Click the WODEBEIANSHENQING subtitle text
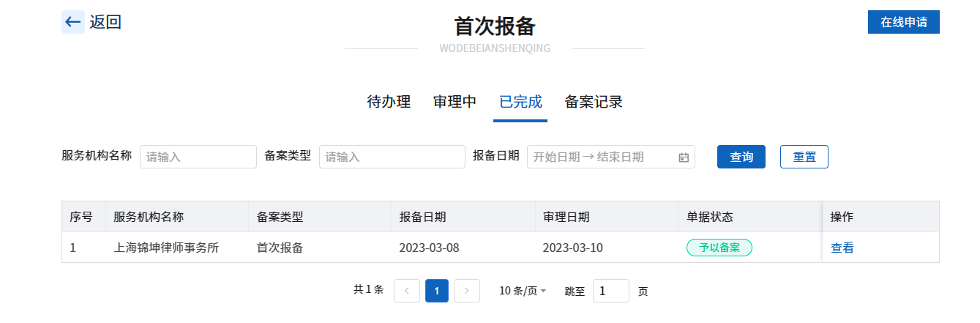The height and width of the screenshot is (323, 980). point(495,48)
